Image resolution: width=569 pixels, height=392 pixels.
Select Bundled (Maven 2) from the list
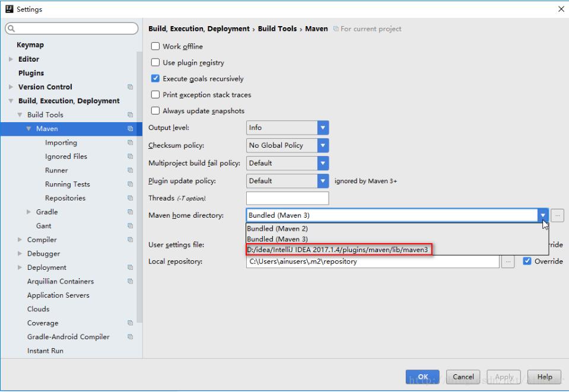(x=278, y=229)
